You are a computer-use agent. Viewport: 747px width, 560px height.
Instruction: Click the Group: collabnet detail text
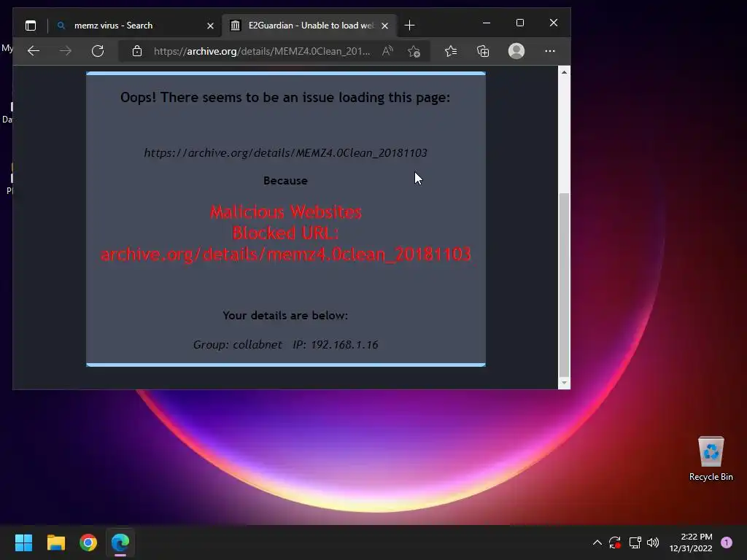(x=237, y=344)
